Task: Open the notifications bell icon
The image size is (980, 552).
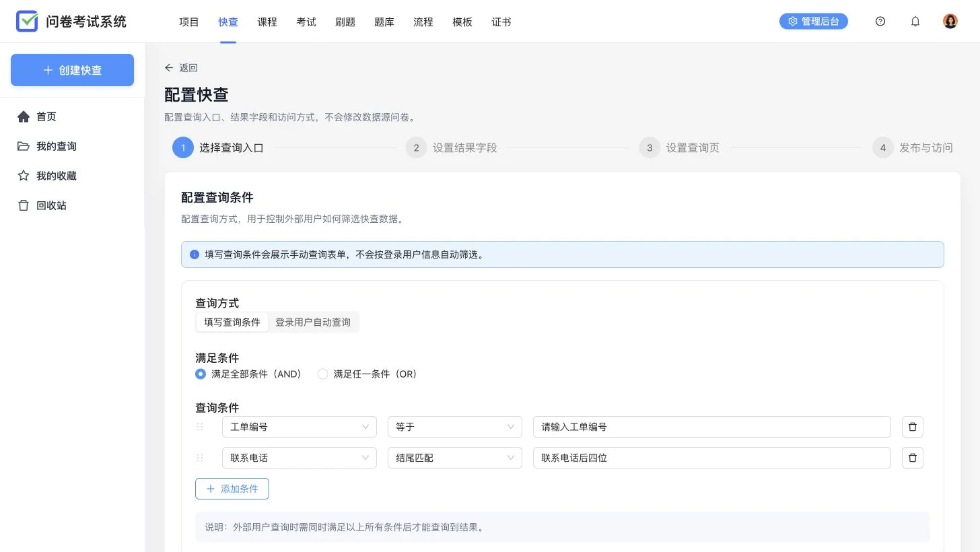Action: [915, 22]
